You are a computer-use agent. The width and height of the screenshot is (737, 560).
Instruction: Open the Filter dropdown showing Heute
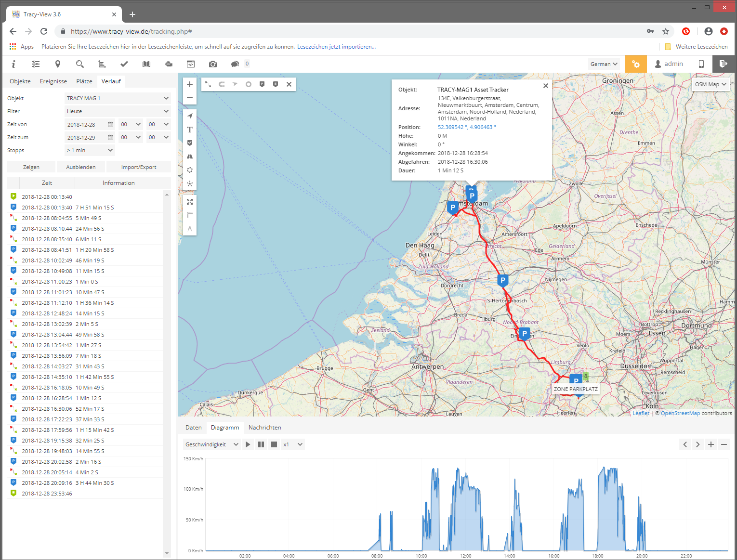118,111
